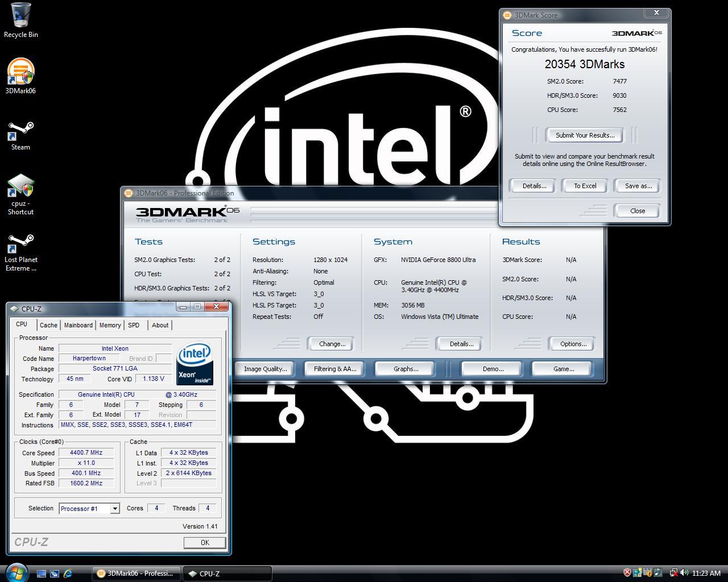
Task: Expand the Processor #1 selection dropdown
Action: coord(114,509)
